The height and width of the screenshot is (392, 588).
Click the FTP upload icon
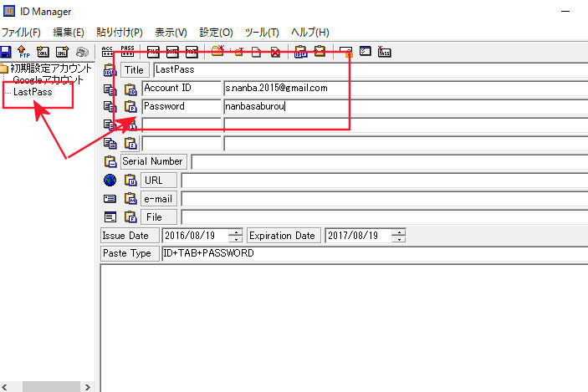point(24,52)
